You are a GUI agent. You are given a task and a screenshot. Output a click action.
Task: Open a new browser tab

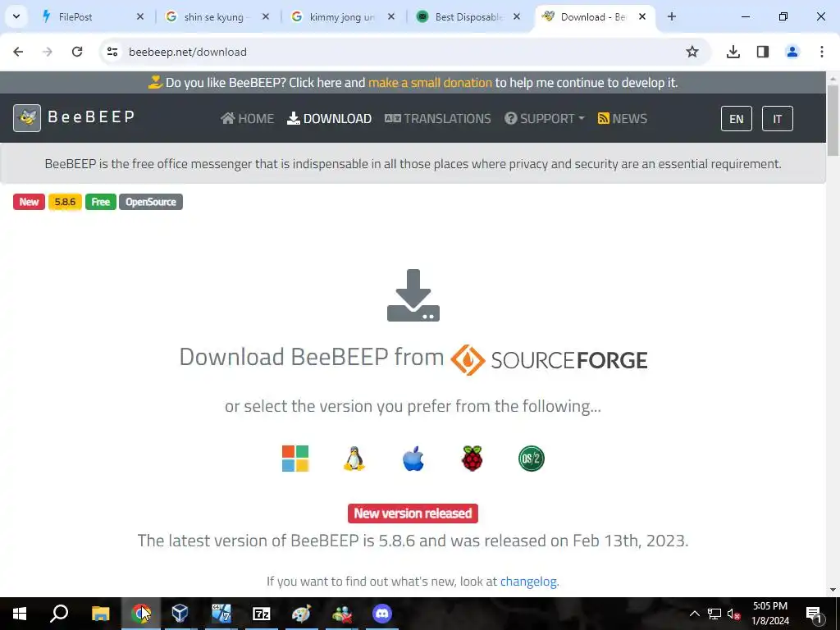pos(672,16)
